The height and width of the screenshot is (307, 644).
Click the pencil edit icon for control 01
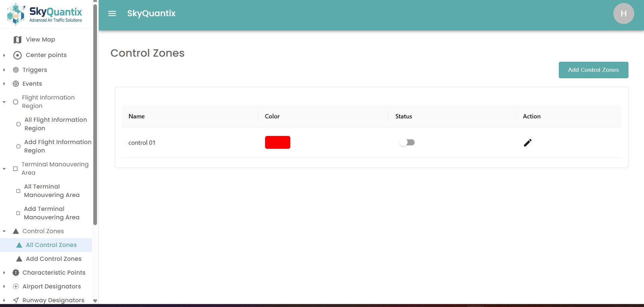tap(527, 143)
